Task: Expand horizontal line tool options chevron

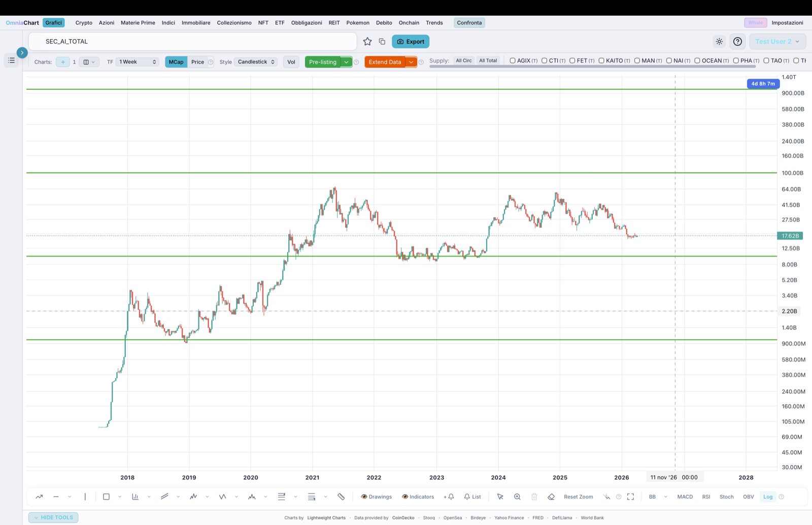Action: [x=70, y=497]
